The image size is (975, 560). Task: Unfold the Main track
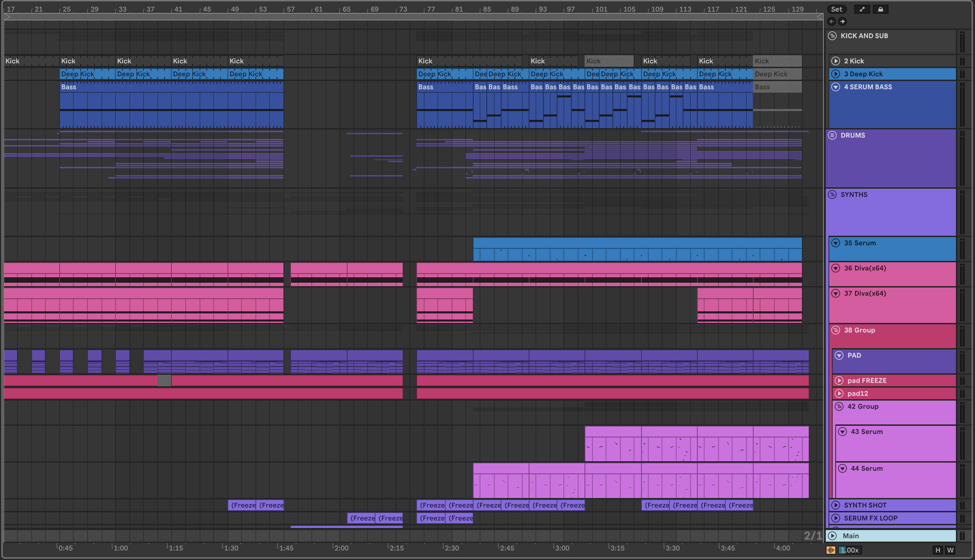click(x=832, y=536)
